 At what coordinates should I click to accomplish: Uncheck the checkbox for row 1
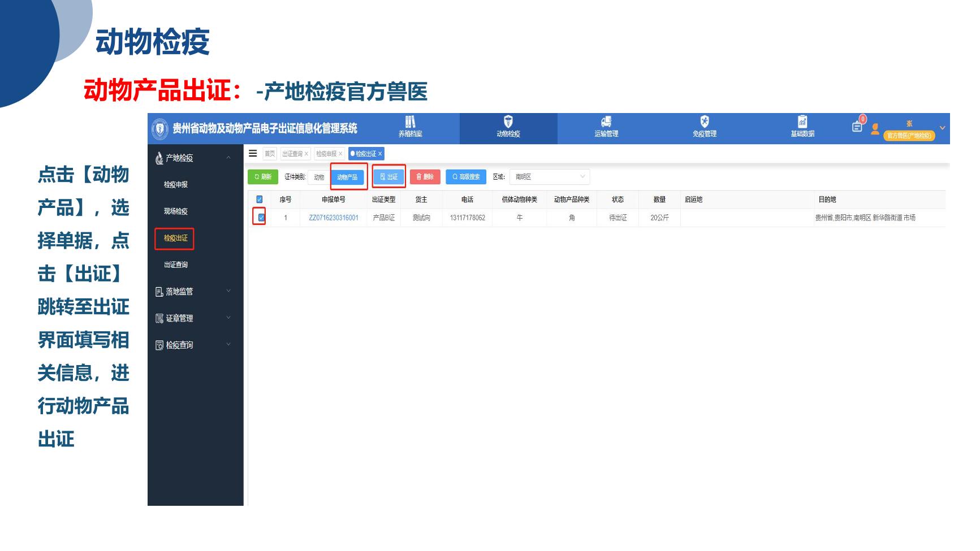coord(261,218)
